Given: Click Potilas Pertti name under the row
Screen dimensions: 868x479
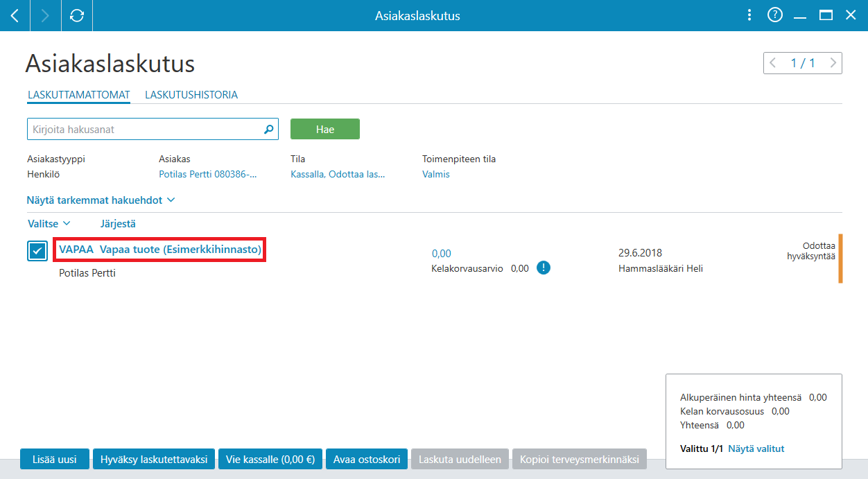Looking at the screenshot, I should [87, 273].
